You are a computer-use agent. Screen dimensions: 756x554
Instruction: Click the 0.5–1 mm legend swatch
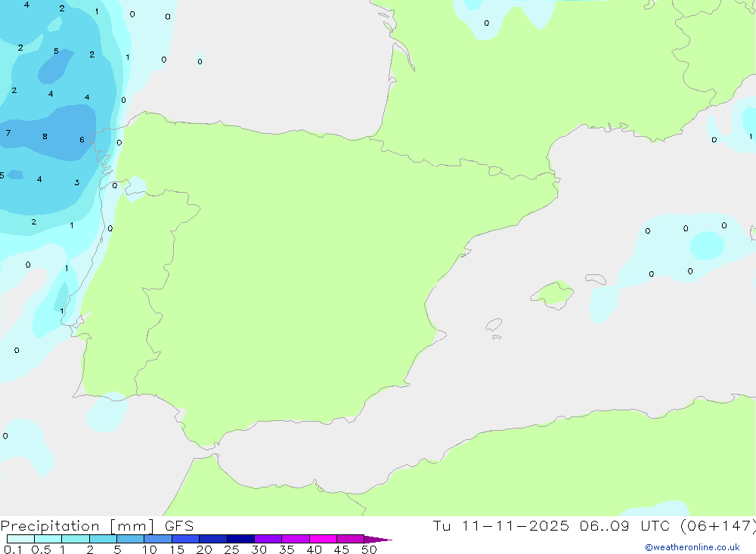pos(48,539)
